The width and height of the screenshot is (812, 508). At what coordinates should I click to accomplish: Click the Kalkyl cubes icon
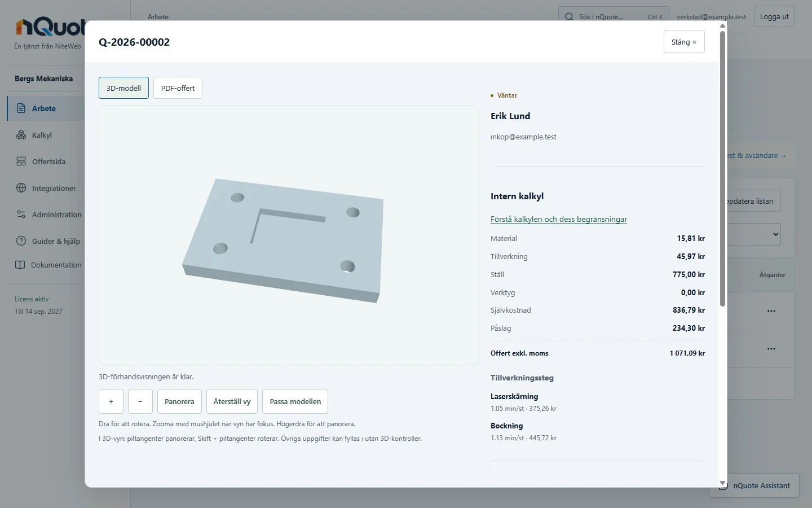coord(21,135)
